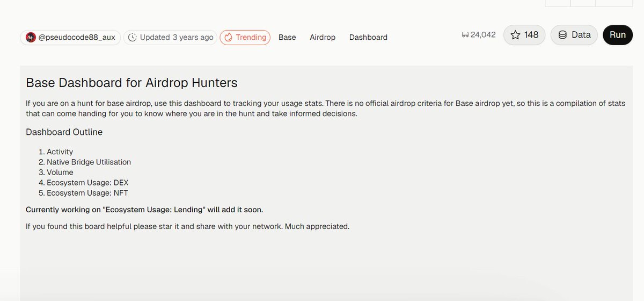Screen dimensions: 644x301
Task: Open the Base tag
Action: point(287,37)
